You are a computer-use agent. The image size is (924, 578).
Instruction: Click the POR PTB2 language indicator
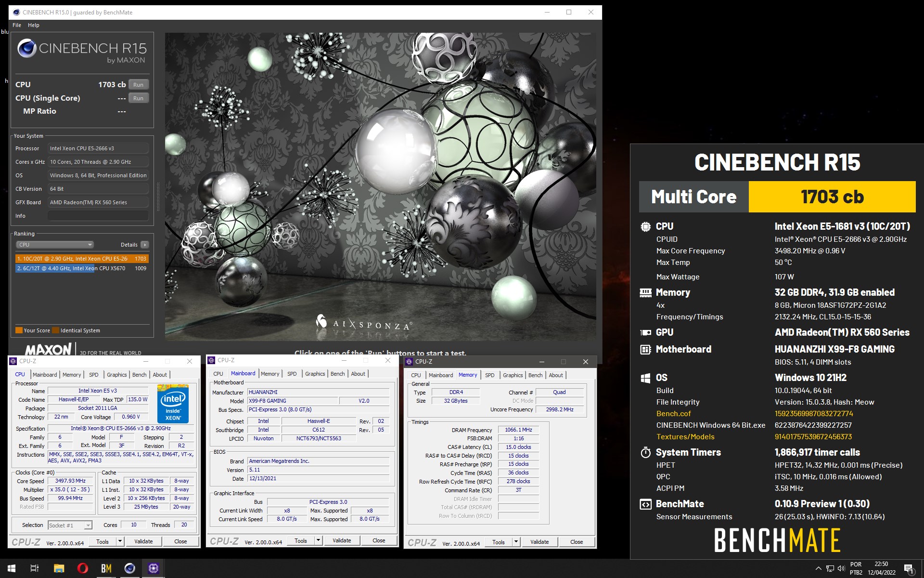coord(856,568)
